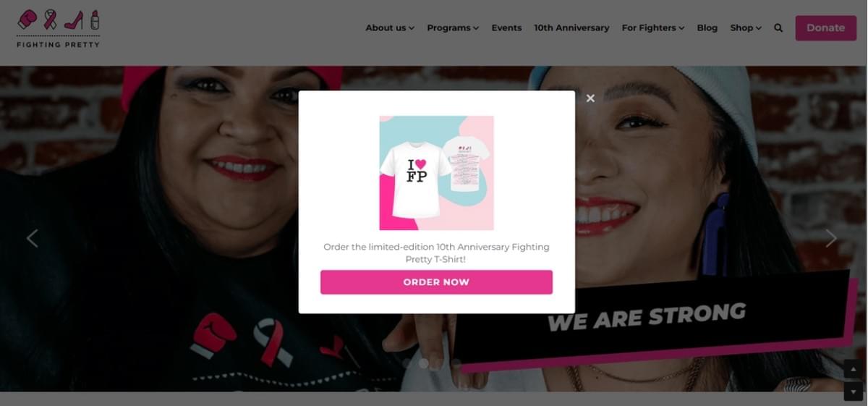Click the scroll-up arrow button
Image resolution: width=868 pixels, height=406 pixels.
click(854, 369)
